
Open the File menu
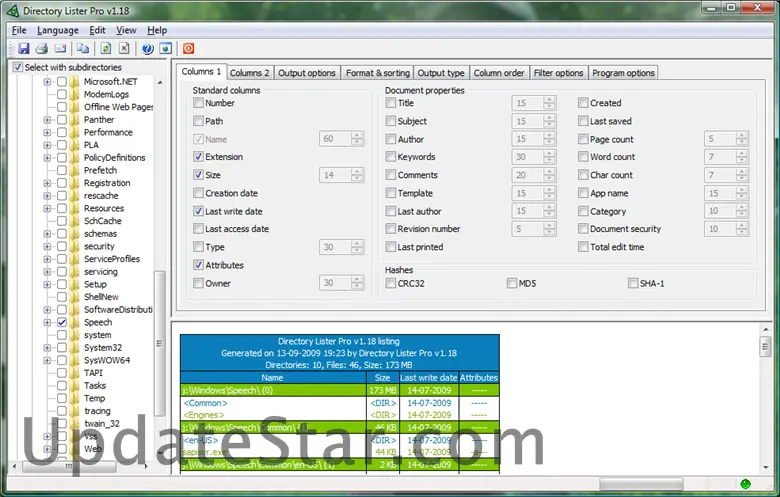19,30
